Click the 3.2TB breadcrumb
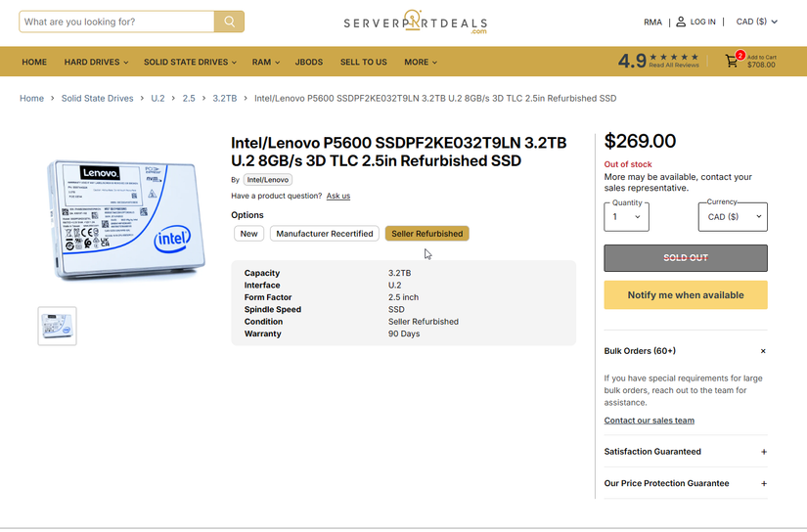This screenshot has width=807, height=532. click(x=225, y=98)
